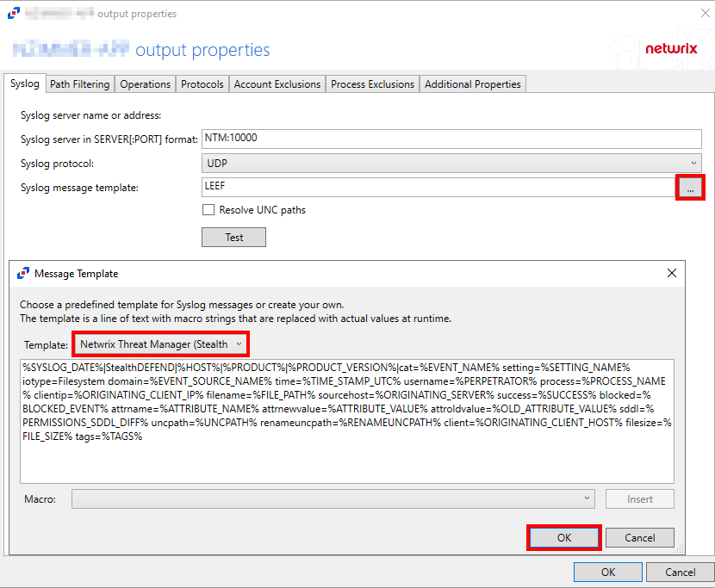
Task: Go to the Protocols tab
Action: pyautogui.click(x=202, y=84)
